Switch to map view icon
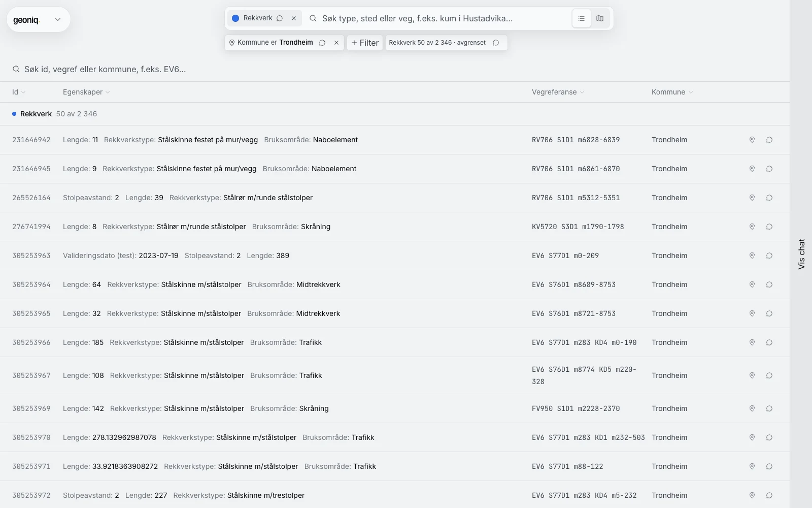Image resolution: width=812 pixels, height=508 pixels. click(x=600, y=18)
